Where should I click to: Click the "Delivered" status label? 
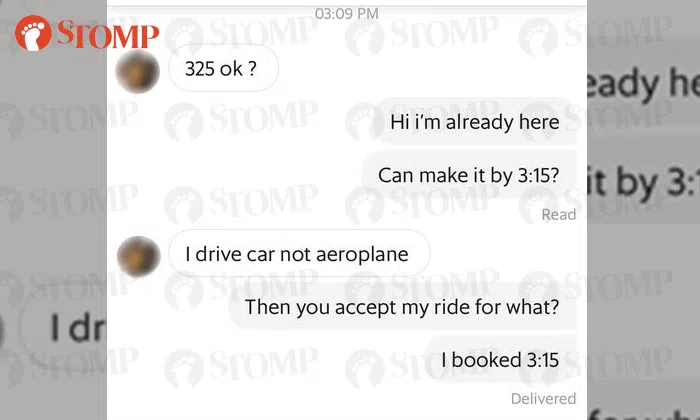544,398
